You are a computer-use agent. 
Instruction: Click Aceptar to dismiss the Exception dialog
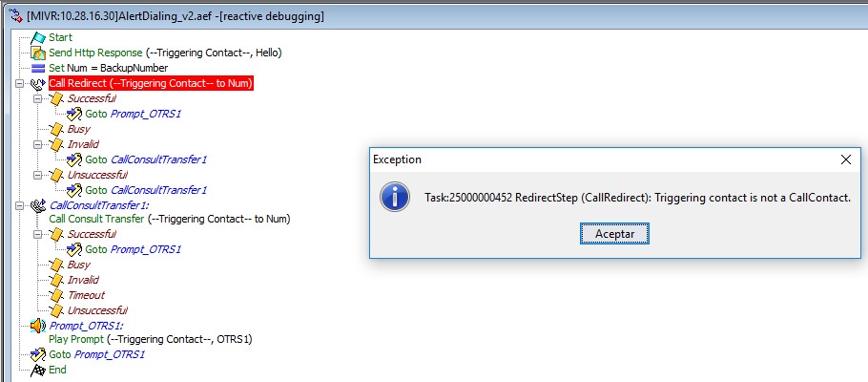614,234
